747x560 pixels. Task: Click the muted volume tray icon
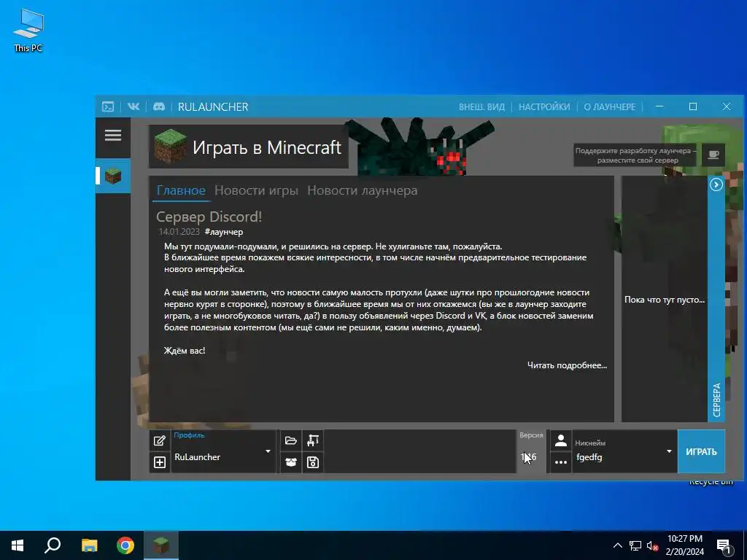click(652, 545)
